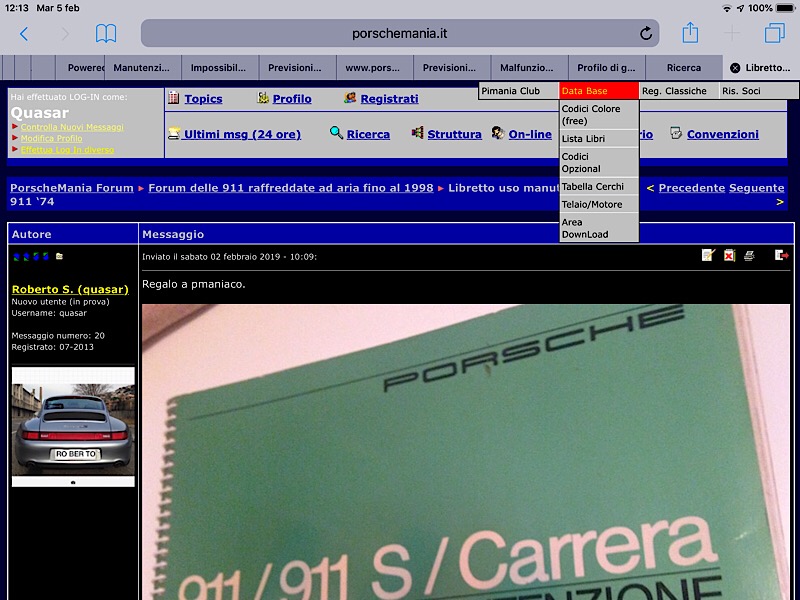
Task: Print the post with the printer icon
Action: click(x=749, y=255)
